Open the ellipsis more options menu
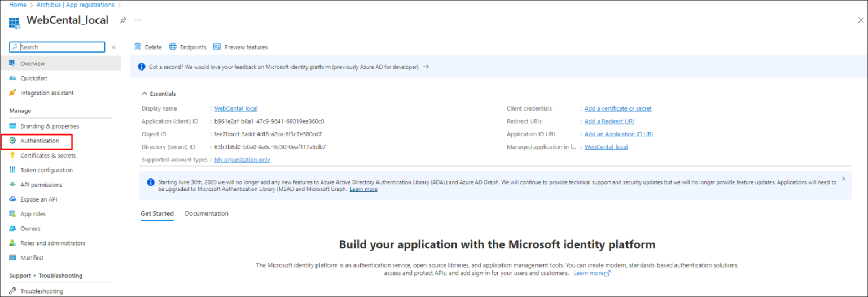This screenshot has height=297, width=868. pyautogui.click(x=138, y=20)
